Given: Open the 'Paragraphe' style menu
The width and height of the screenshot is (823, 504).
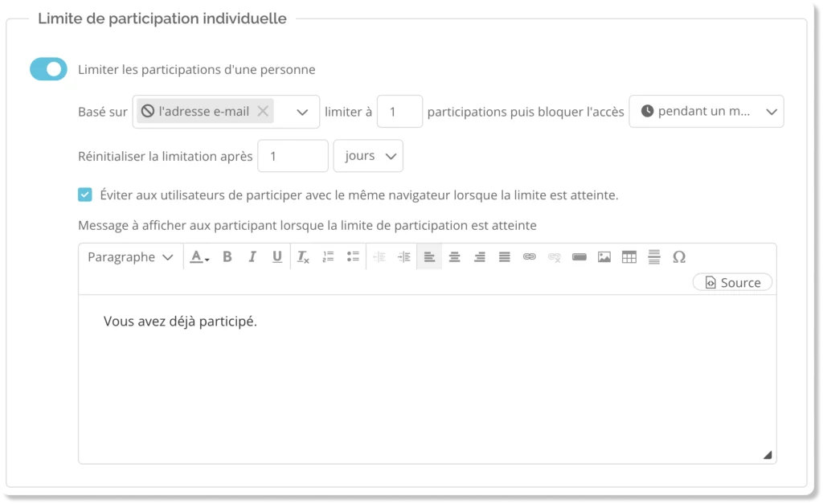Looking at the screenshot, I should point(130,257).
